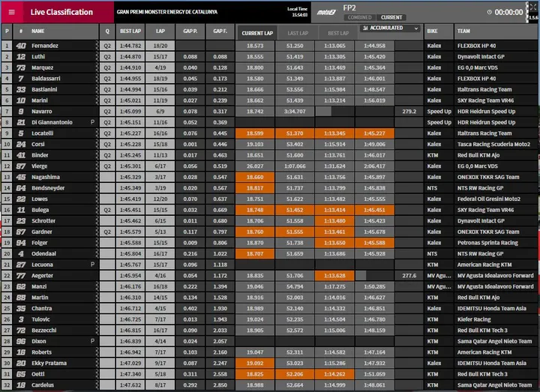Click the dotted handle on Cardelus's row

[97, 385]
